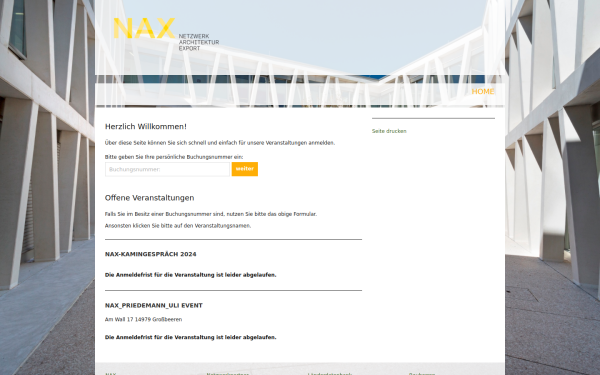The width and height of the screenshot is (600, 375).
Task: Click expired-deadline notice under NAX-KAMINGESPRÄCH 2024
Action: [191, 275]
